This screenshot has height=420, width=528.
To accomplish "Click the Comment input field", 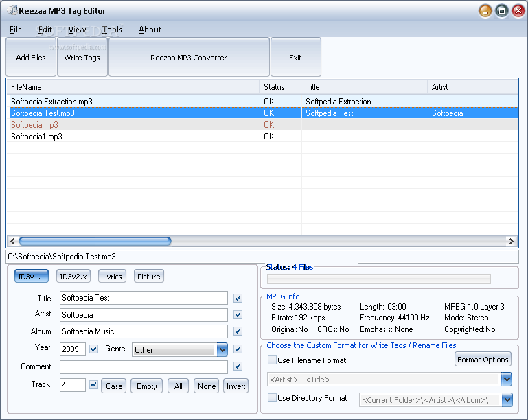I will click(144, 367).
